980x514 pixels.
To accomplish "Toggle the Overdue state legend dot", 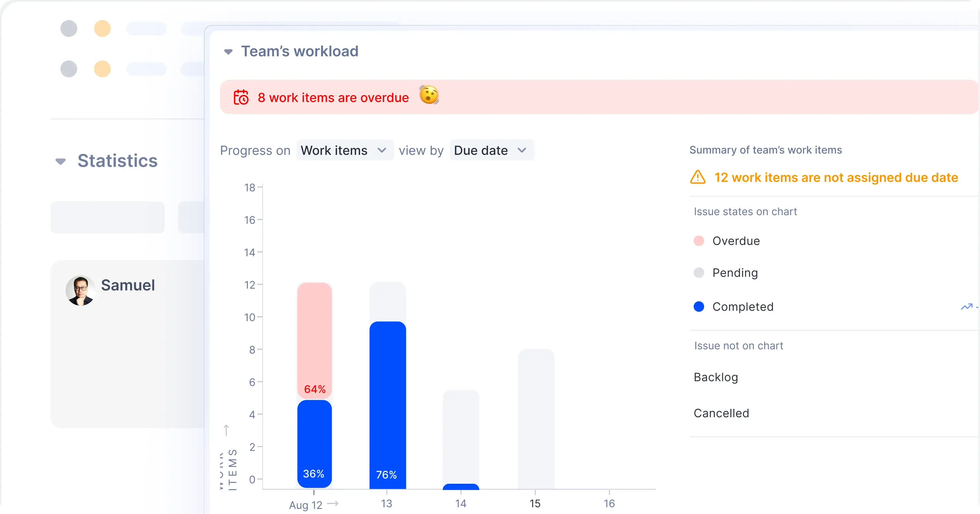I will coord(698,241).
